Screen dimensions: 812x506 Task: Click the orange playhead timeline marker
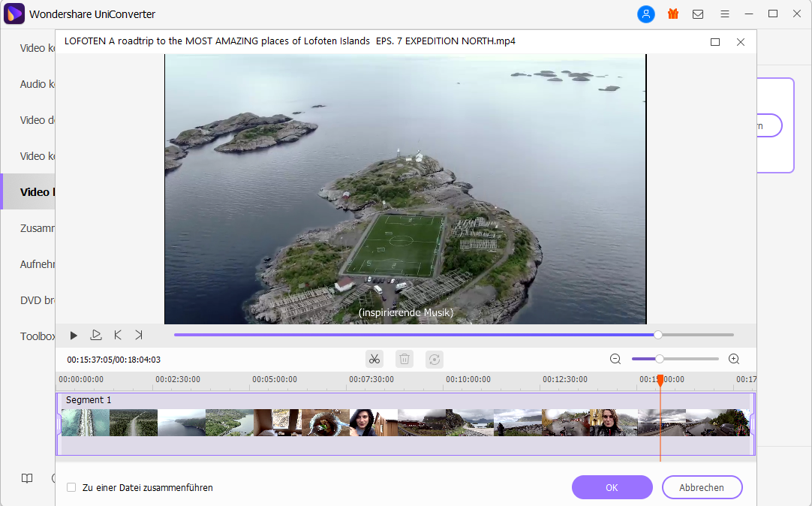(x=660, y=380)
